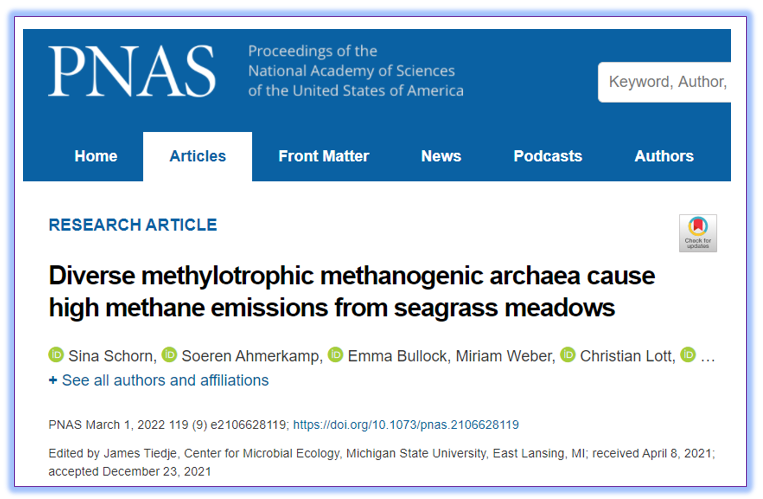
Task: Open the Authors menu item
Action: click(x=664, y=156)
